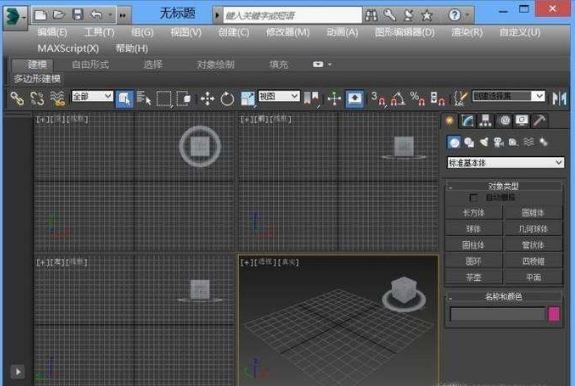This screenshot has width=575, height=386.
Task: Open the 编辑(E) menu
Action: [52, 33]
